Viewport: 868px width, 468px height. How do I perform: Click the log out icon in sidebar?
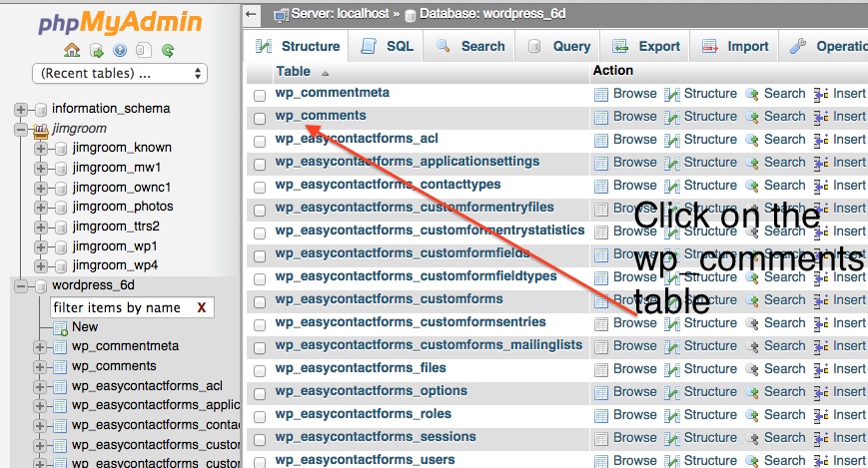point(97,52)
